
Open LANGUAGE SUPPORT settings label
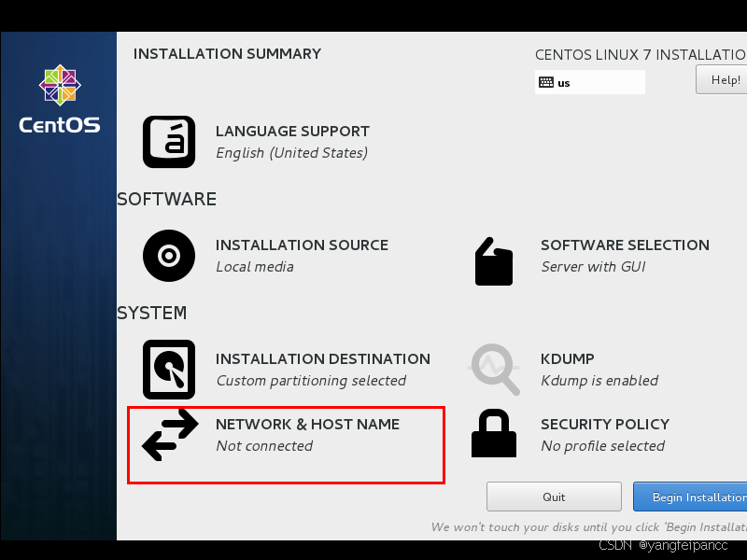tap(292, 132)
